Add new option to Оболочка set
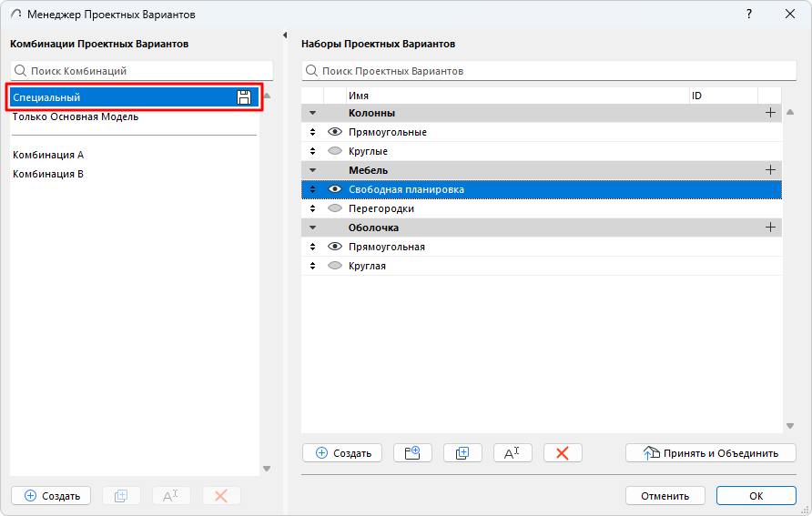Viewport: 812px width, 516px height. point(770,228)
